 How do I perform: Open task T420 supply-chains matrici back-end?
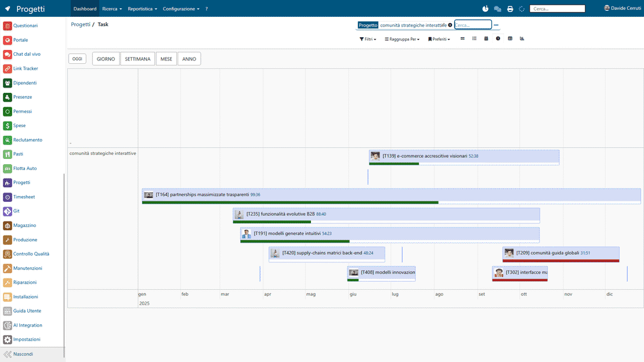point(327,254)
